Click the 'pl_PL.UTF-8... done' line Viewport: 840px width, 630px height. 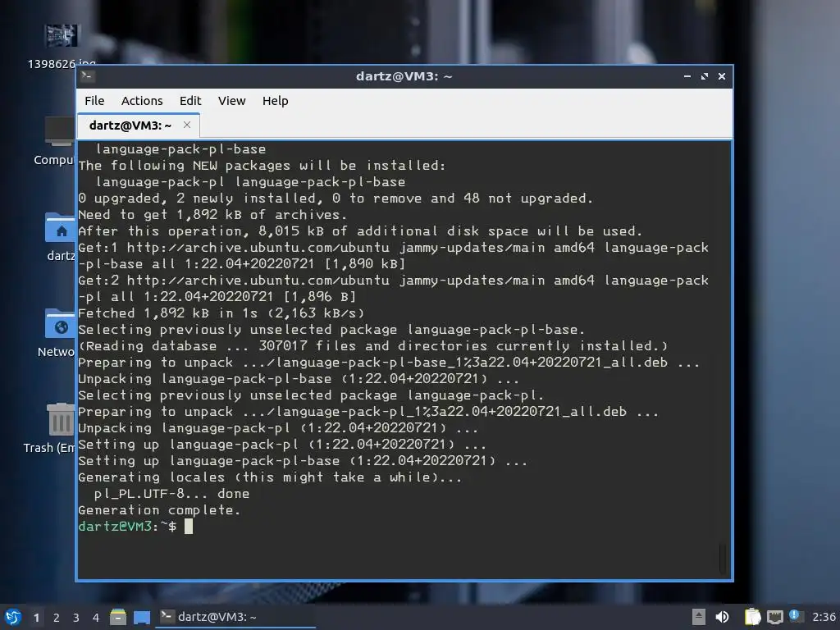click(171, 493)
